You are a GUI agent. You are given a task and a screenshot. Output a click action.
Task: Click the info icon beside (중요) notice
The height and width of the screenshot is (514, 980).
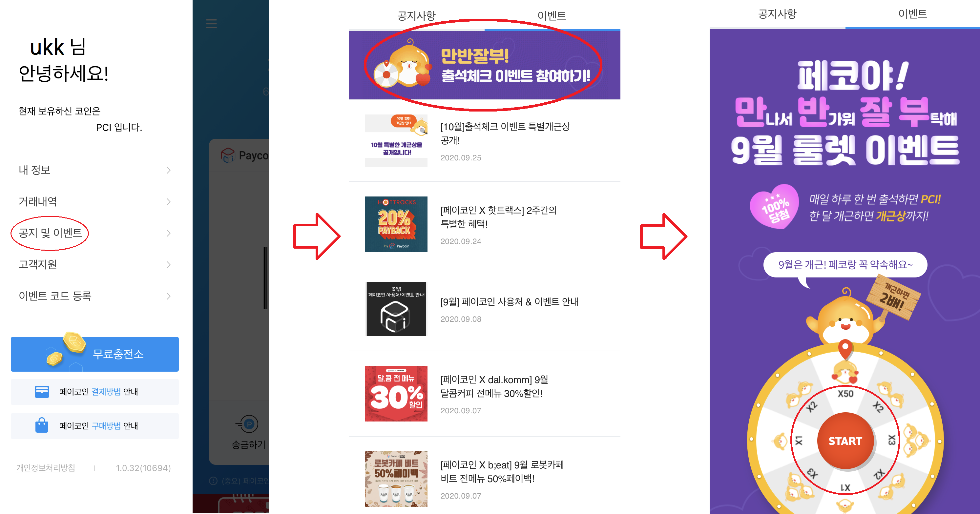[214, 481]
